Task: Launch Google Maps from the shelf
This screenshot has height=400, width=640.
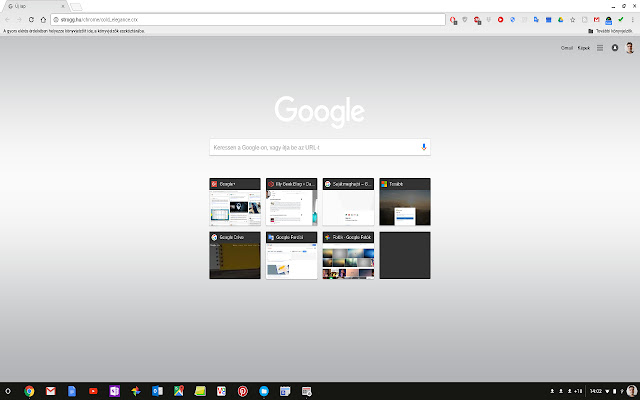Action: click(x=179, y=391)
